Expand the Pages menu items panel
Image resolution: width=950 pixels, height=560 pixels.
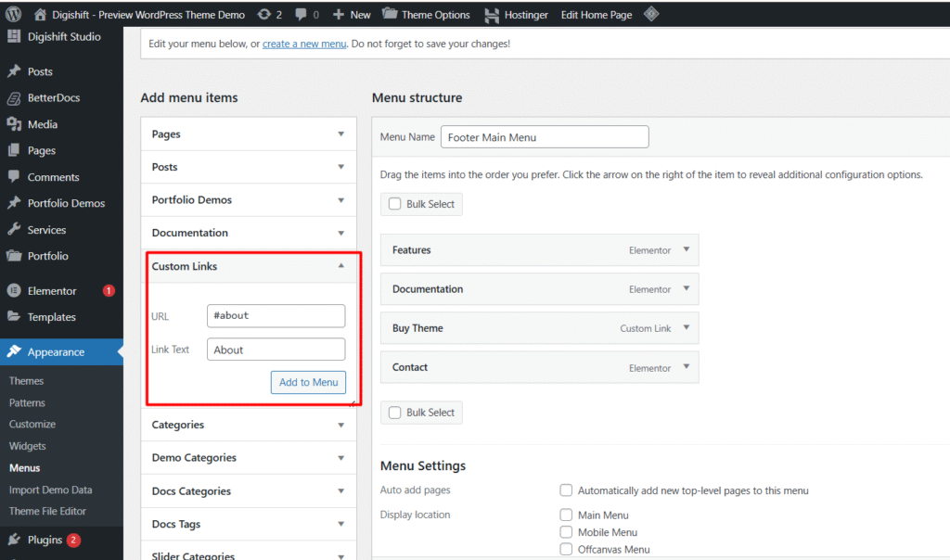(x=340, y=134)
